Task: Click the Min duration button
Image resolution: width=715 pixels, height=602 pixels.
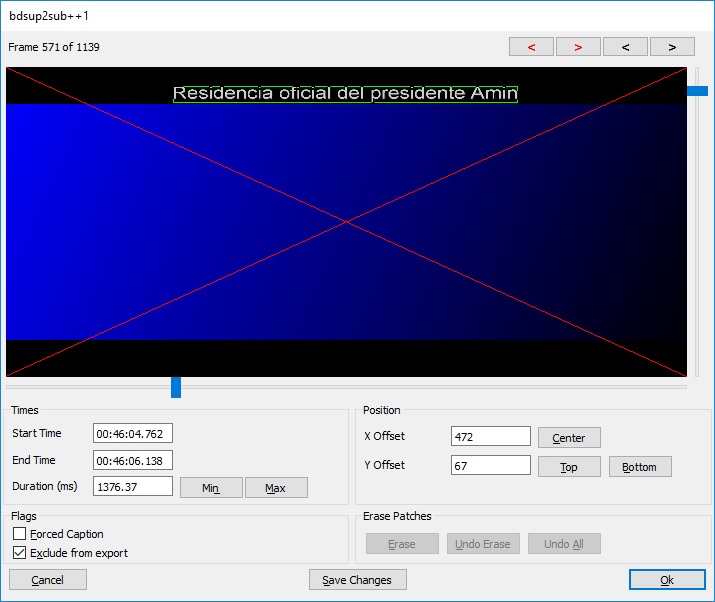Action: click(211, 488)
